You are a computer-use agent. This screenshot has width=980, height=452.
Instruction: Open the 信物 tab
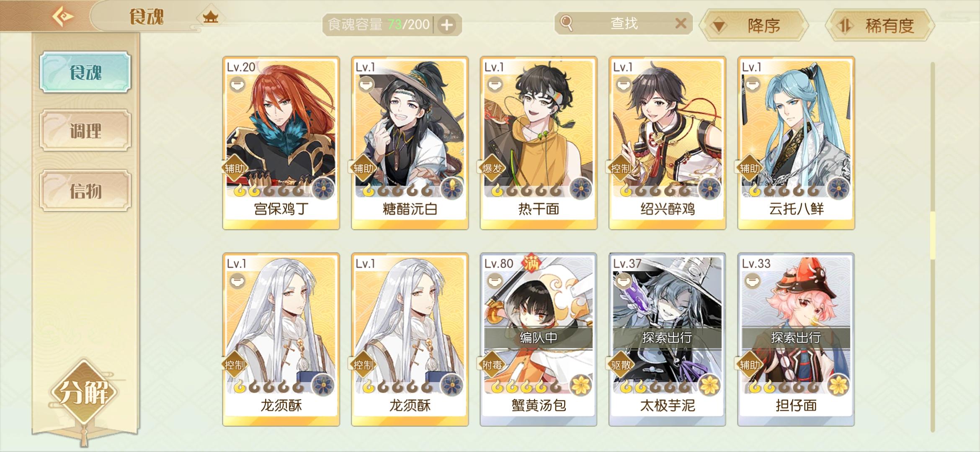point(85,191)
